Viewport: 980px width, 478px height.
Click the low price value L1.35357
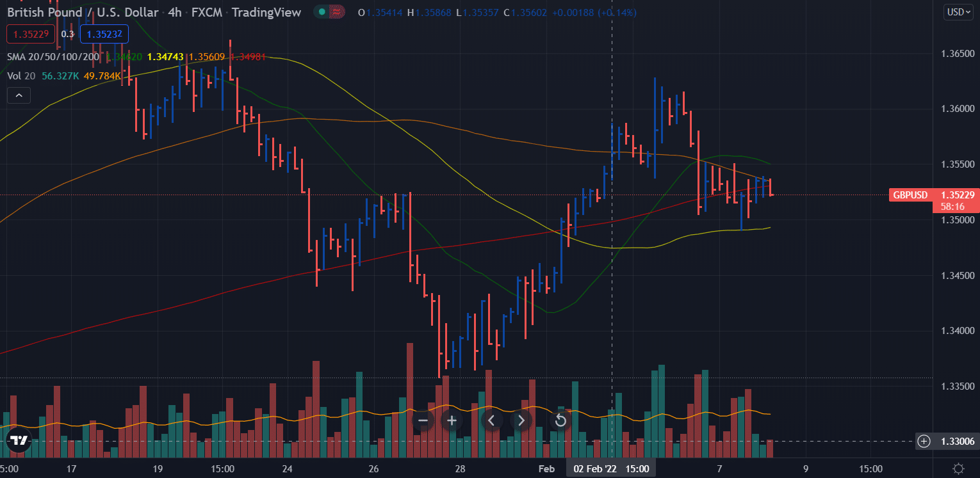point(477,12)
